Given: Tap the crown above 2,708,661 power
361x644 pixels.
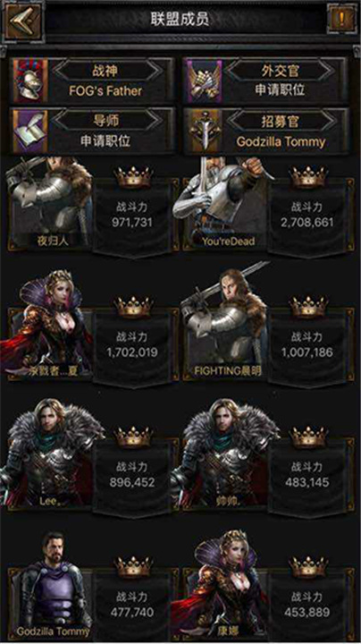Looking at the screenshot, I should (308, 177).
